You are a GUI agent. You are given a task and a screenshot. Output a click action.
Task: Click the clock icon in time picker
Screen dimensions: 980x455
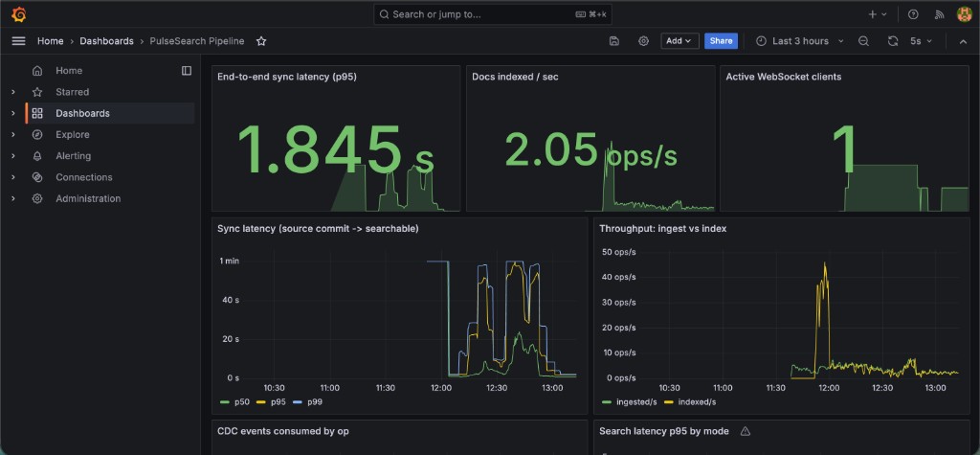761,40
